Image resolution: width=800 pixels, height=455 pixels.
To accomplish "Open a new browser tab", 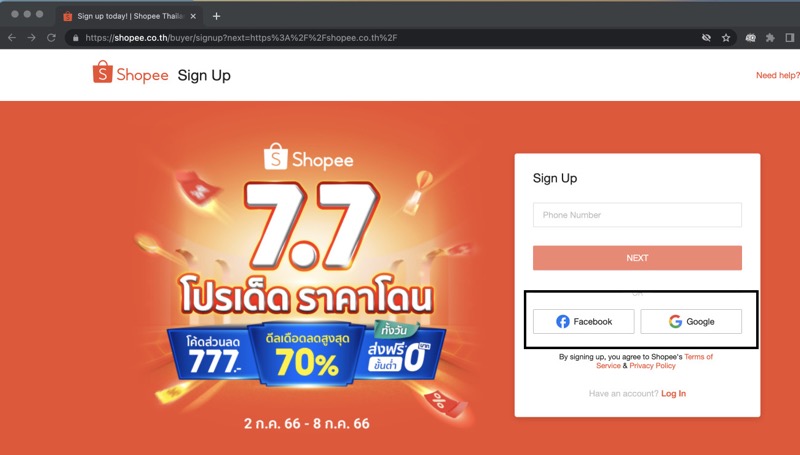I will click(x=216, y=16).
